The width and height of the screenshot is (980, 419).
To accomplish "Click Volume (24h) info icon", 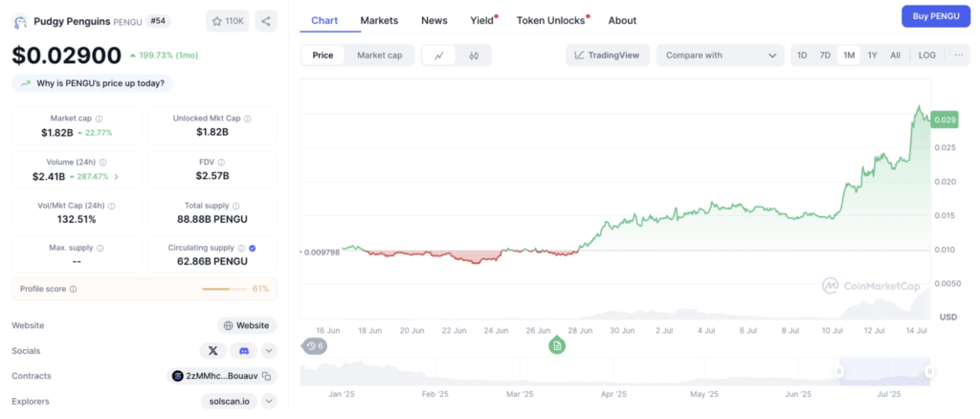I will tap(102, 163).
